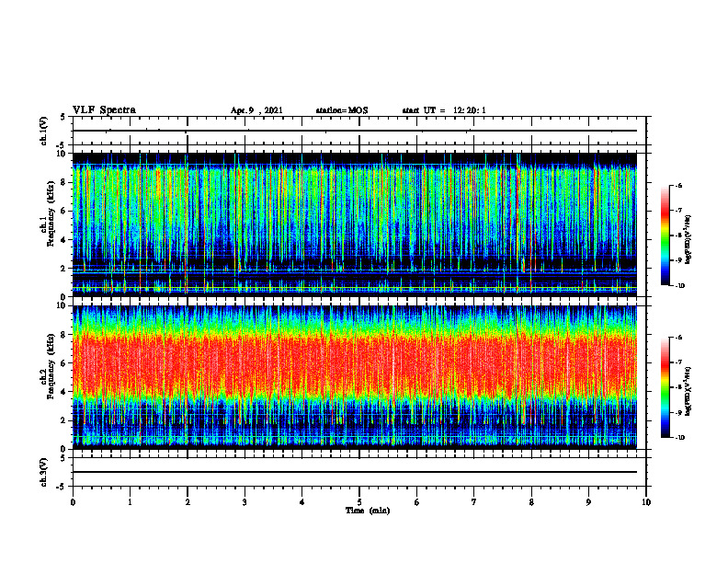Click the "-6" label on ch.1 colorbar
The image size is (728, 563).
pos(678,185)
